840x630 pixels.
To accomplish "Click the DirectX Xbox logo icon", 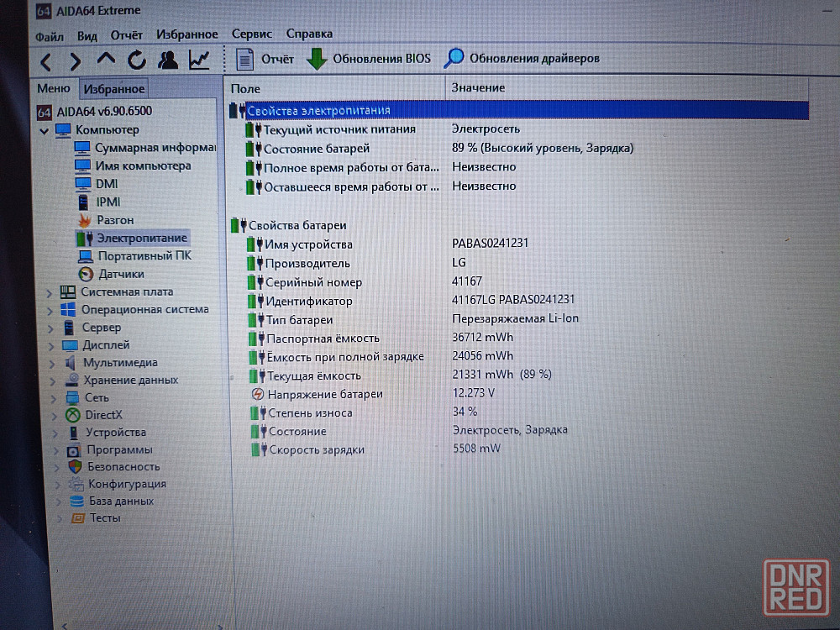I will pos(73,415).
